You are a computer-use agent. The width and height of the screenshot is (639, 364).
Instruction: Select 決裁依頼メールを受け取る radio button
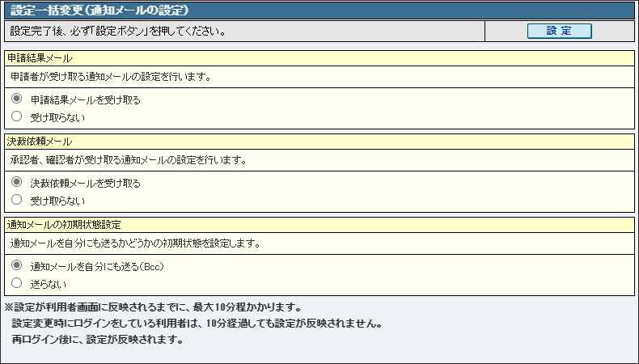click(x=17, y=182)
